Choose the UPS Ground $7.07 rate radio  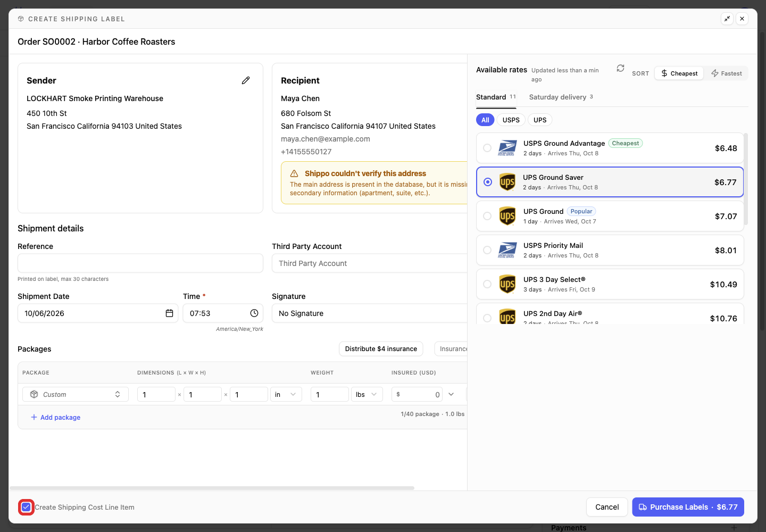tap(487, 216)
